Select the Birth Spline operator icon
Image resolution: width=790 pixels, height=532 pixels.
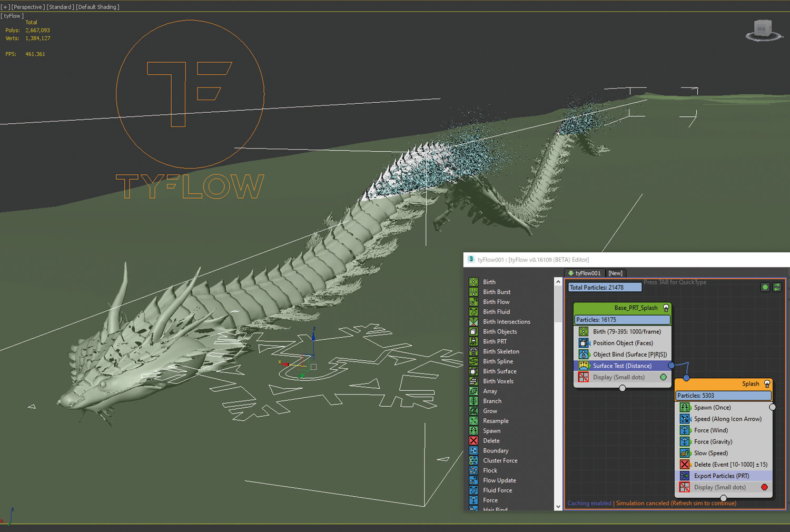tap(473, 361)
